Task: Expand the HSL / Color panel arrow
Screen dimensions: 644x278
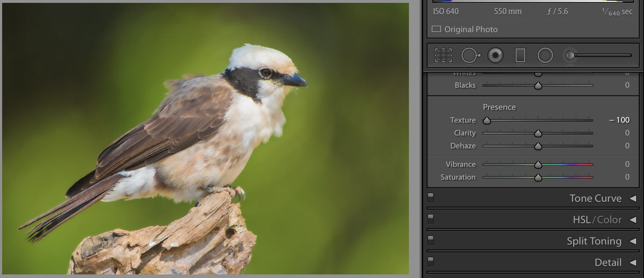Action: [633, 220]
